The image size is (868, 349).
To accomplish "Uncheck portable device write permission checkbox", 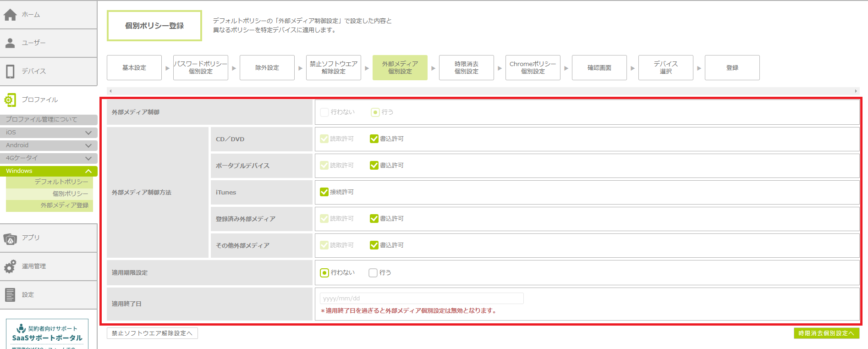I will click(374, 166).
